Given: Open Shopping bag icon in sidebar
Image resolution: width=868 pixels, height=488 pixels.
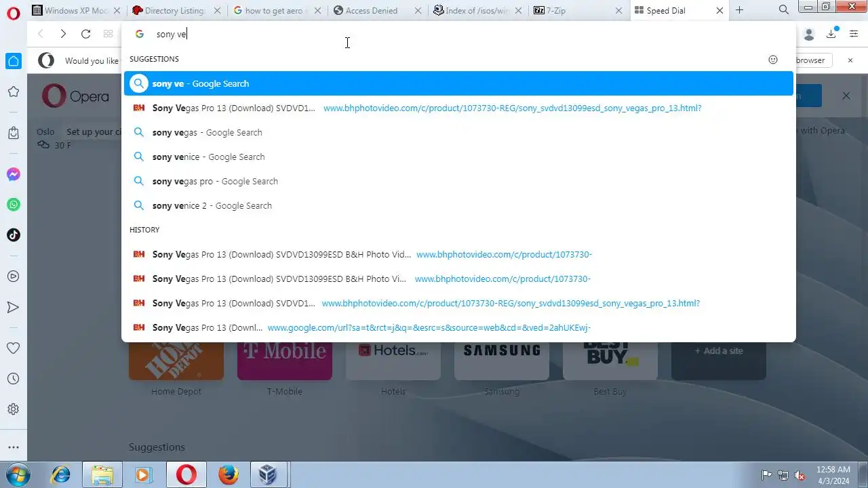Looking at the screenshot, I should pos(14,133).
